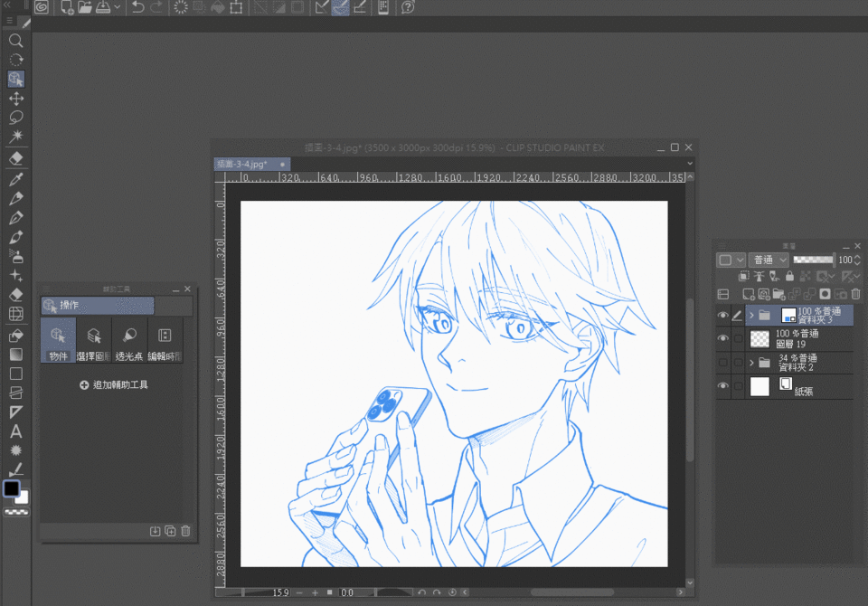Create a new layer folder
Screen dimensions: 868x606
coord(778,294)
